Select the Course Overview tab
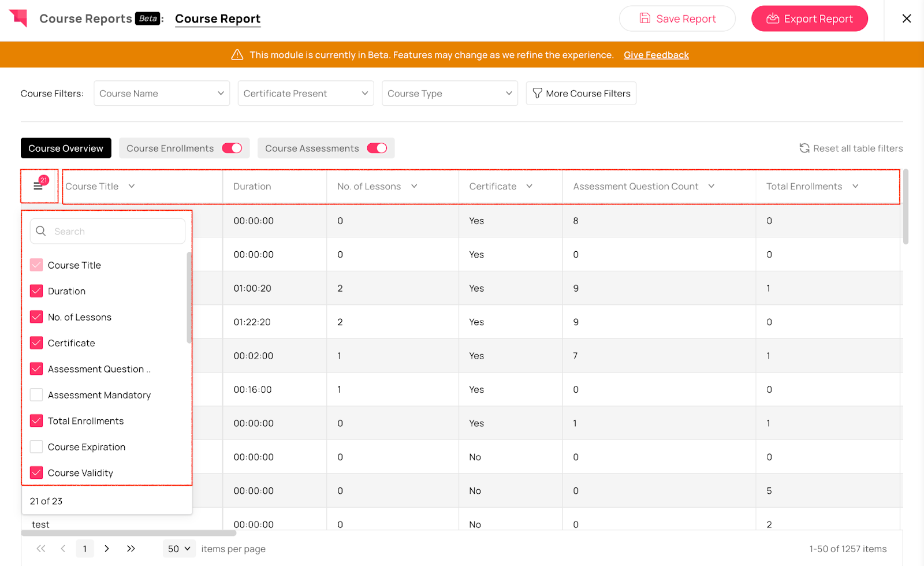 point(66,148)
